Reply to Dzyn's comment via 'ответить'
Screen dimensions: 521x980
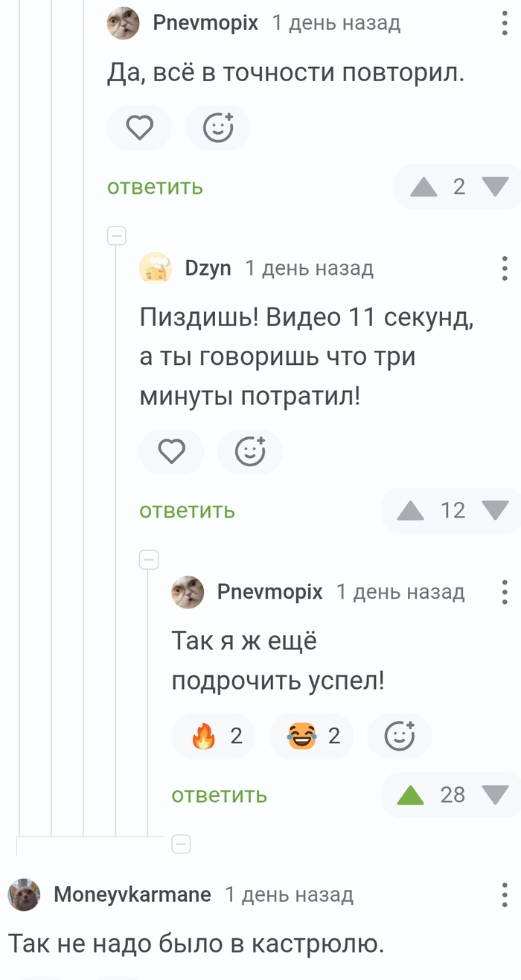point(188,511)
